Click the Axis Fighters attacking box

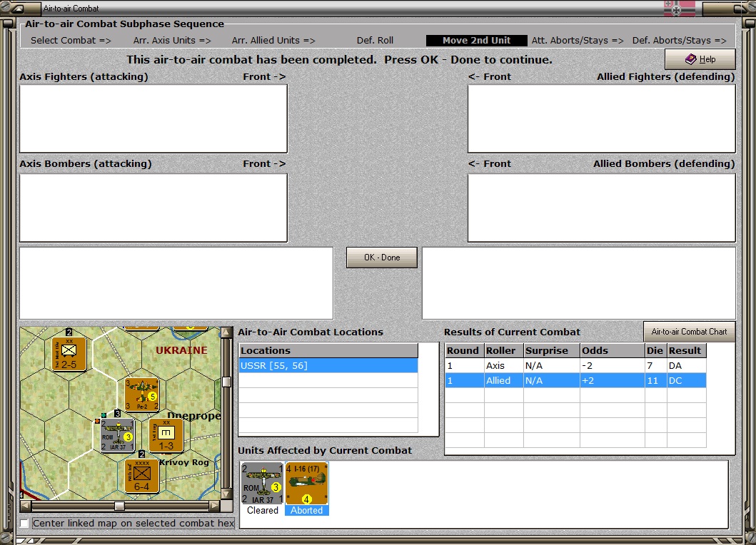pos(153,118)
